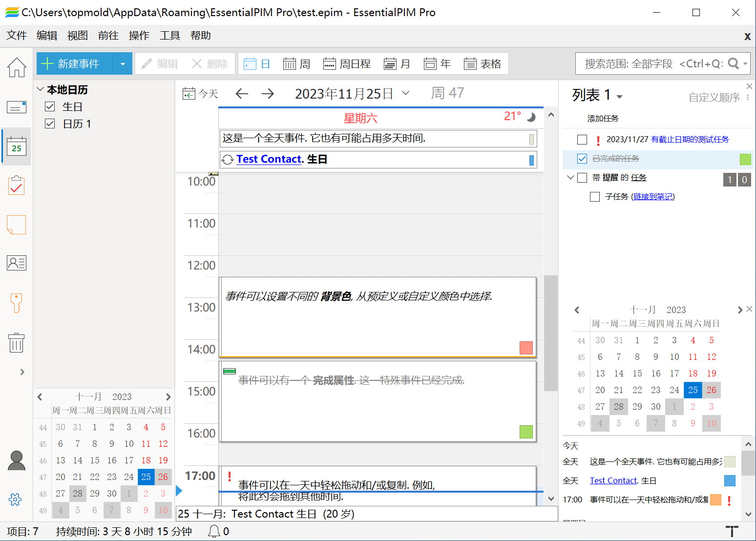Switch to Week view (周)

(296, 64)
